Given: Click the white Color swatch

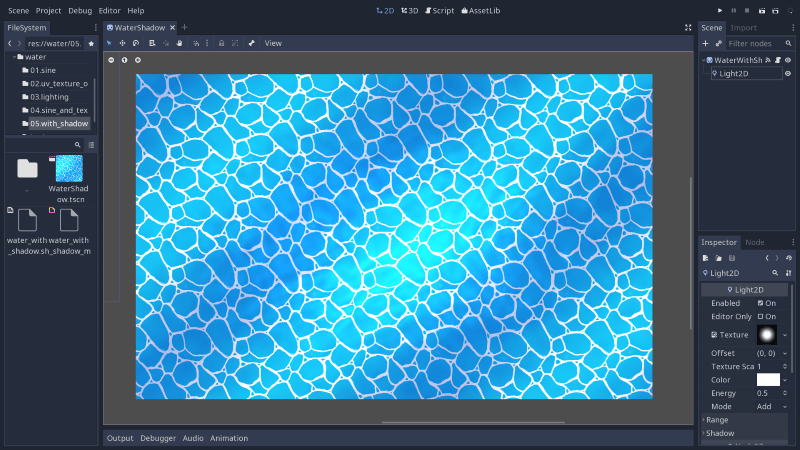Looking at the screenshot, I should click(768, 380).
